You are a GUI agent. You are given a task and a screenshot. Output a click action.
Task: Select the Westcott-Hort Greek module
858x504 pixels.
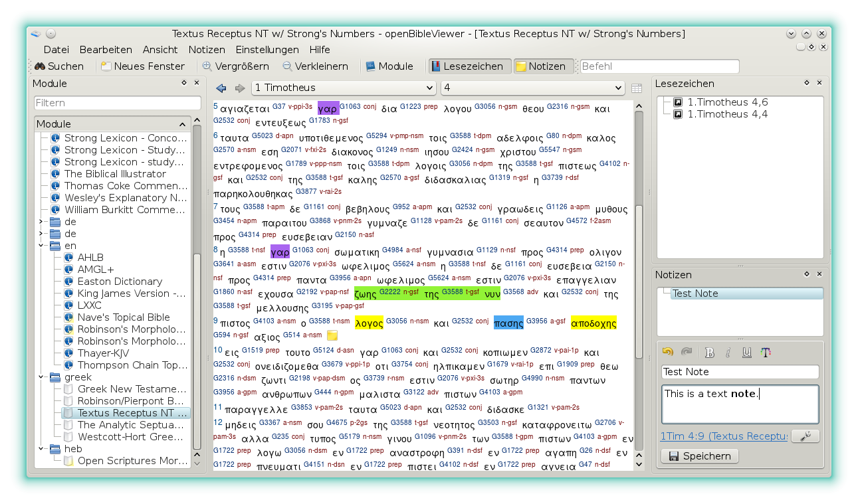[130, 437]
